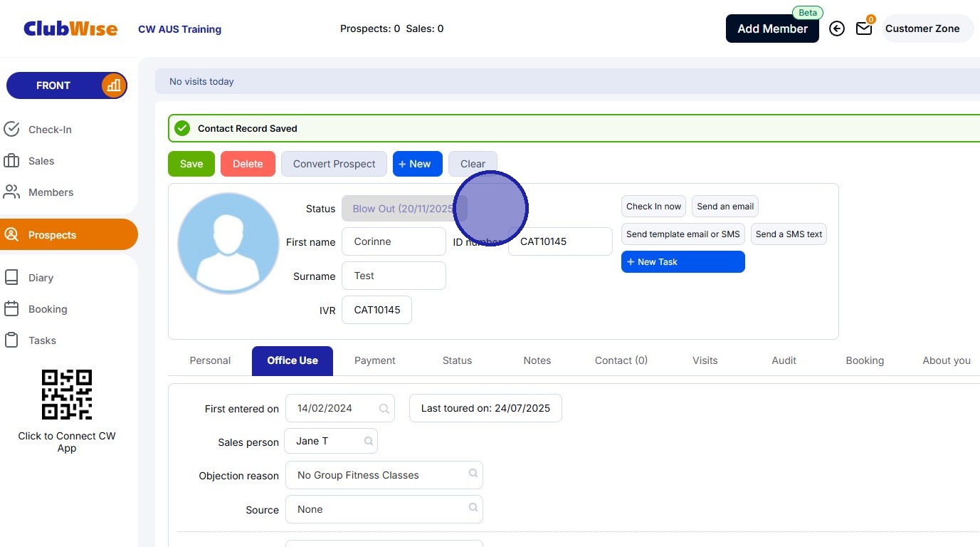The image size is (980, 547).
Task: Click the orange chart icon in FRONT toggle
Action: 113,85
